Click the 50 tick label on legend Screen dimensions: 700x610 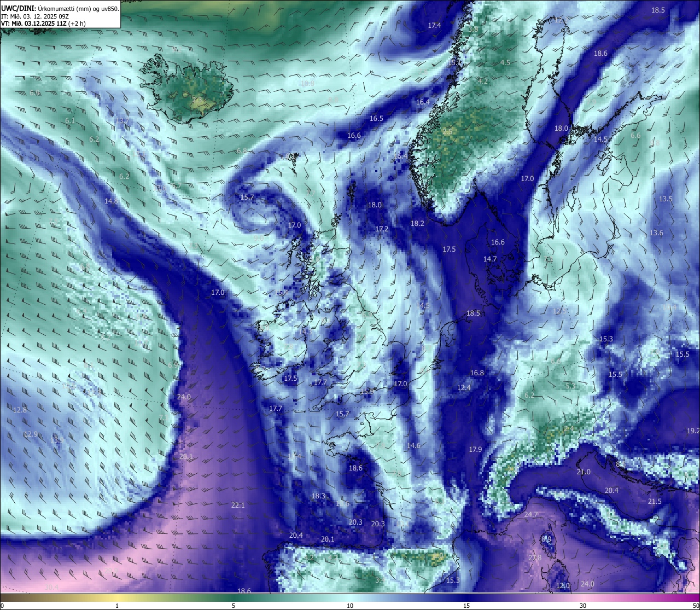point(695,606)
